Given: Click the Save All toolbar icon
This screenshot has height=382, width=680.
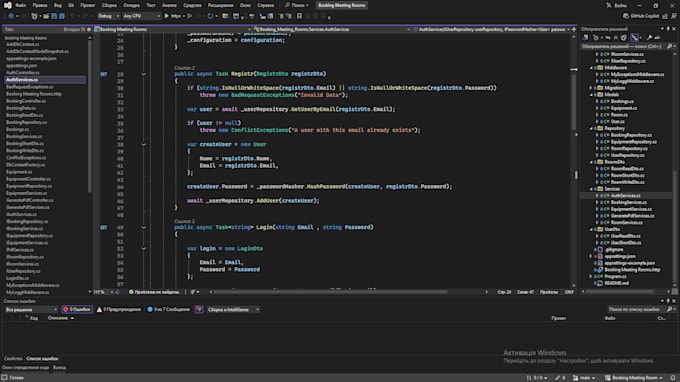Looking at the screenshot, I should pyautogui.click(x=62, y=16).
